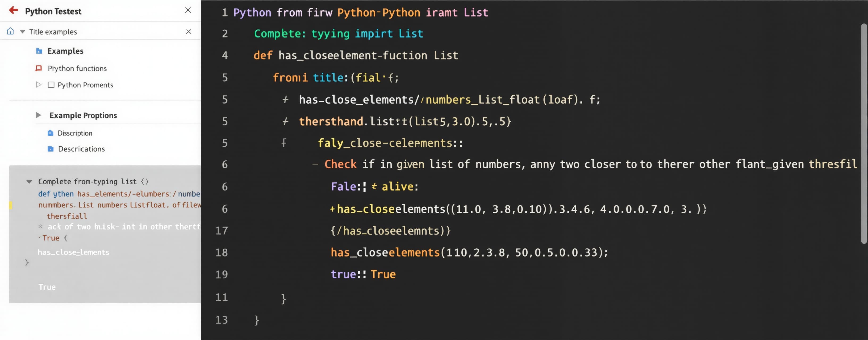This screenshot has width=868, height=340.
Task: Click the true:: True line
Action: tap(363, 274)
